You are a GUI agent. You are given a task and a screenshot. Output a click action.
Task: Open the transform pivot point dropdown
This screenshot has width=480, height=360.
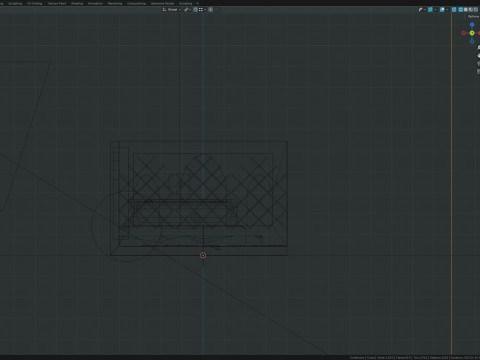(188, 10)
